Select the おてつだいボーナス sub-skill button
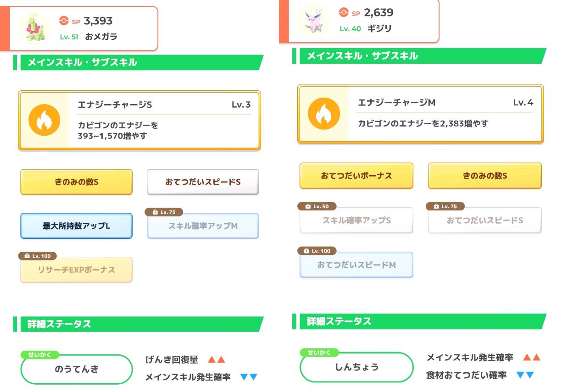 [356, 176]
